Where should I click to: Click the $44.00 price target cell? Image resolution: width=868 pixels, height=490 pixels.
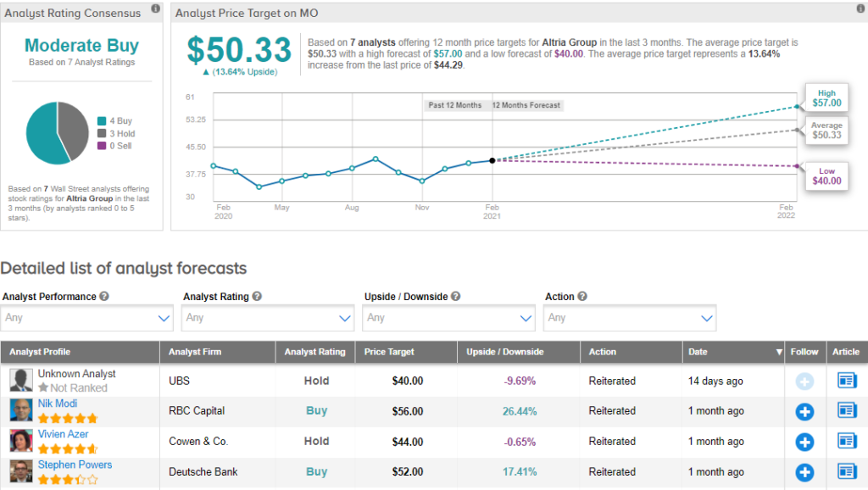(x=408, y=442)
